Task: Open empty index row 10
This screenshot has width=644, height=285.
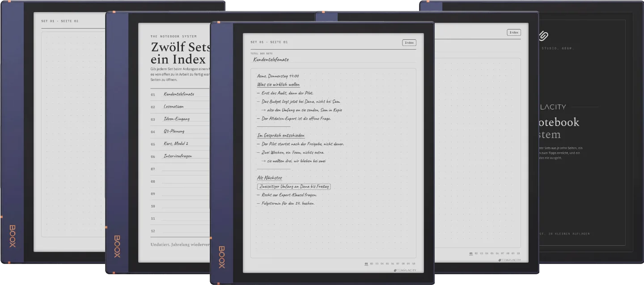Action: pyautogui.click(x=180, y=206)
